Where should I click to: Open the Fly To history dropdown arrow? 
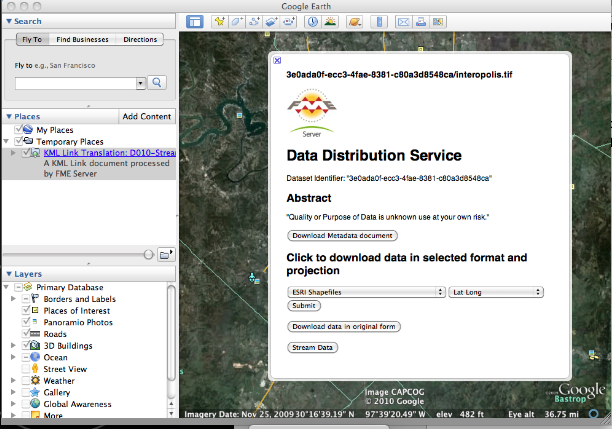pos(141,83)
